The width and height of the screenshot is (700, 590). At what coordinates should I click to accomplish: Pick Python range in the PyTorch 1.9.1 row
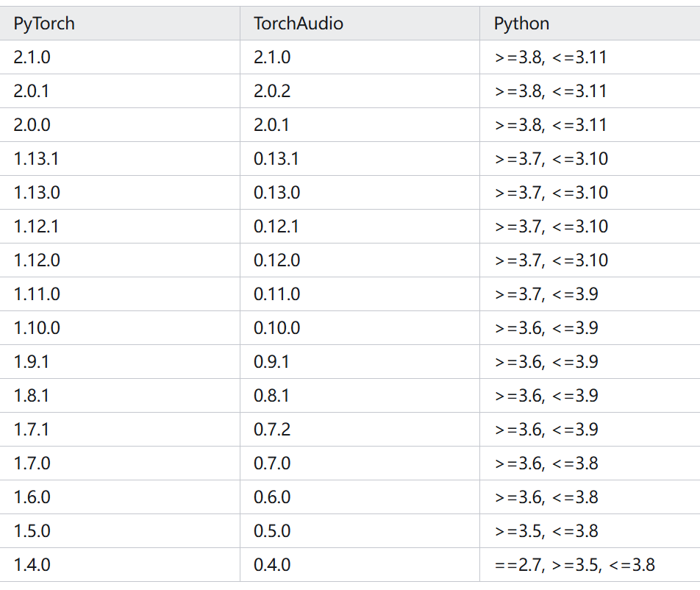point(590,362)
